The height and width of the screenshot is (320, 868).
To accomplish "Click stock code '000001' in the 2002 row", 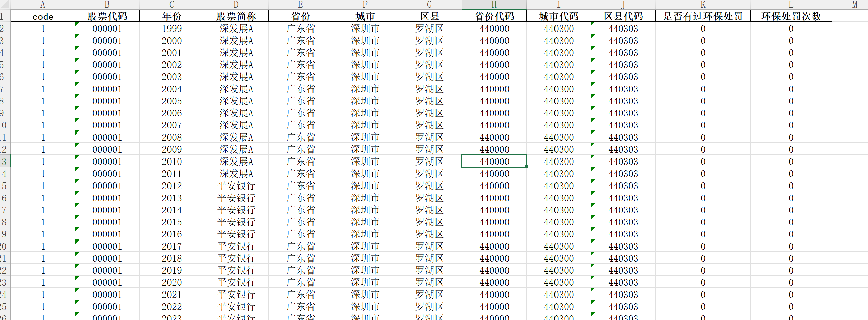I will click(107, 65).
